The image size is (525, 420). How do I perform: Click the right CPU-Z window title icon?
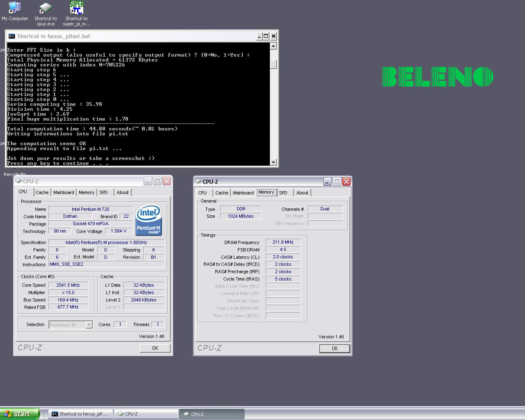click(x=198, y=182)
